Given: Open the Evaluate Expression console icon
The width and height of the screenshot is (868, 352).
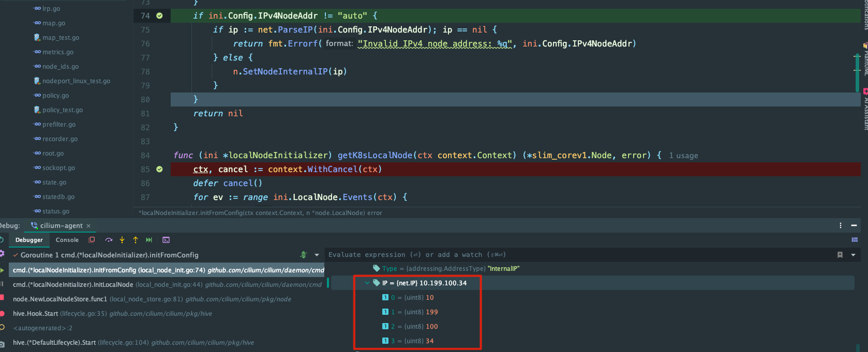Looking at the screenshot, I should 166,240.
